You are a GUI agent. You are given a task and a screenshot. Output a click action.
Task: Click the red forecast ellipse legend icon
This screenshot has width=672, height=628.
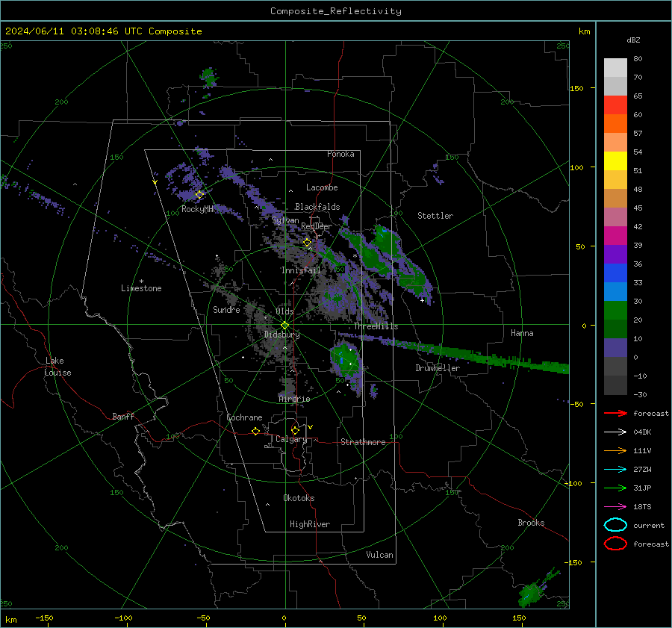click(615, 544)
